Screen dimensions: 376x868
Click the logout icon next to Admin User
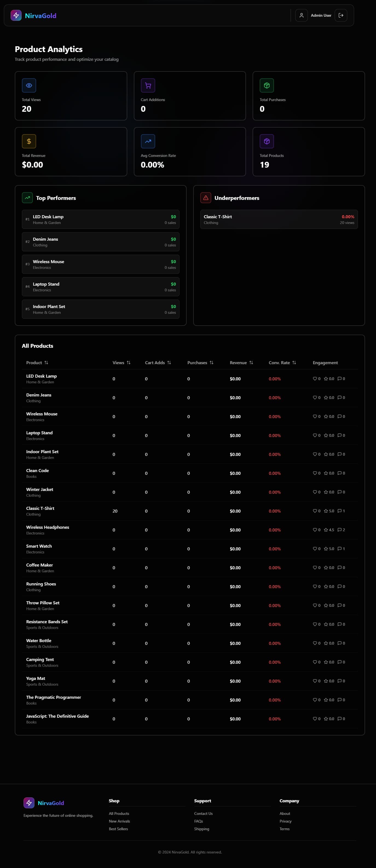coord(341,16)
